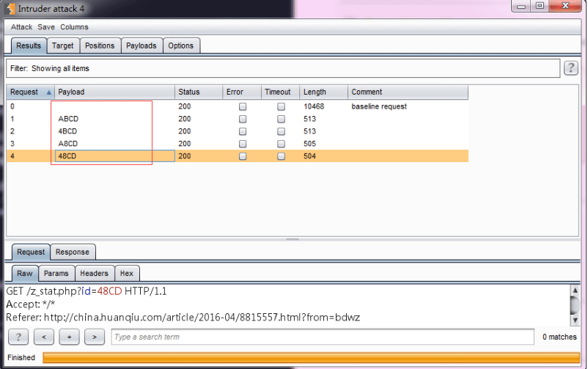Toggle the Timeout checkbox for request 2
The image size is (588, 369).
[x=281, y=131]
